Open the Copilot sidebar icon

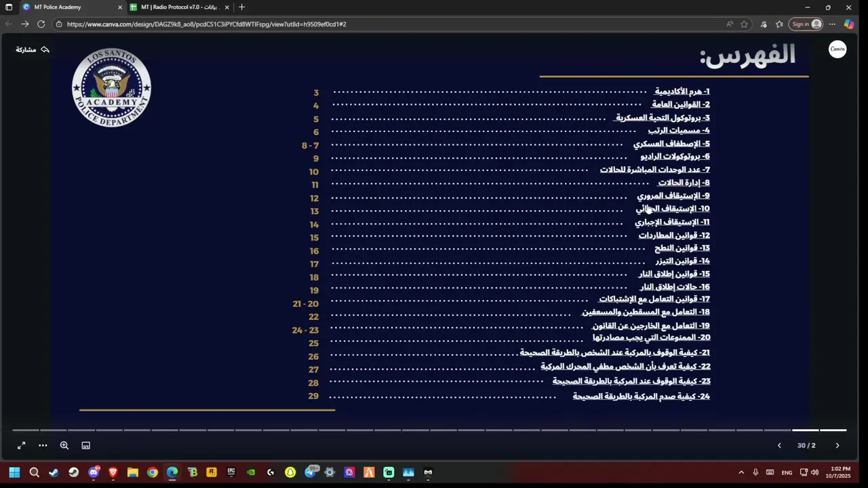pos(849,24)
